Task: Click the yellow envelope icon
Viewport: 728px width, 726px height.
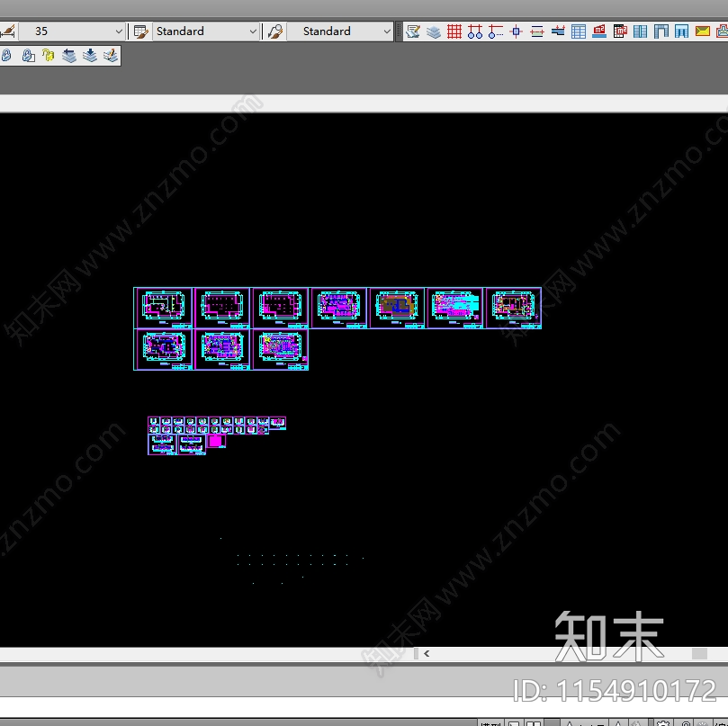Action: [703, 31]
